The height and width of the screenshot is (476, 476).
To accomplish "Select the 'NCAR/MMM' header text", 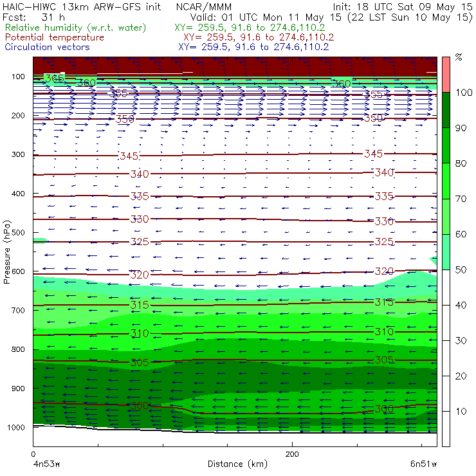I will click(204, 6).
